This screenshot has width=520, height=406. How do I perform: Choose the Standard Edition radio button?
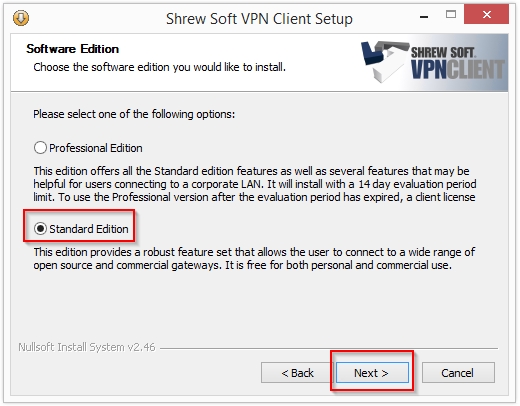(x=40, y=229)
